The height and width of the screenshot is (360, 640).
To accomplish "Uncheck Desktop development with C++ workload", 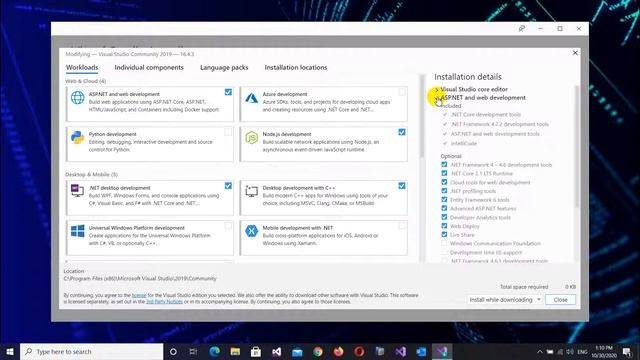I will tap(402, 186).
